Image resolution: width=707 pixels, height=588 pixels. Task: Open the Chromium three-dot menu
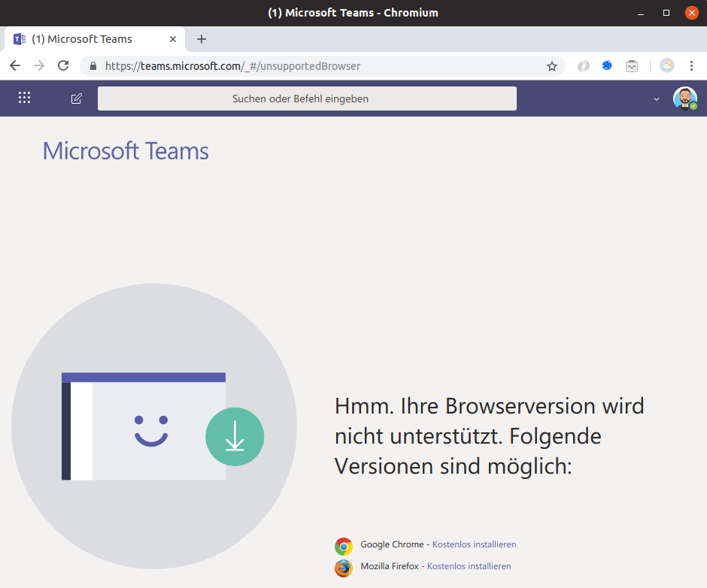click(x=691, y=66)
